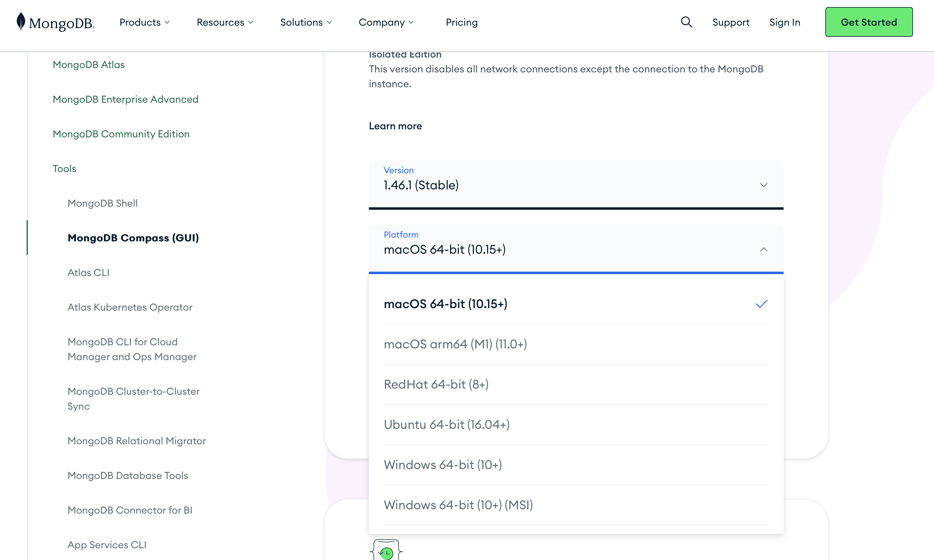Click the checkmark beside macOS 64-bit (10.15+)

click(x=762, y=304)
